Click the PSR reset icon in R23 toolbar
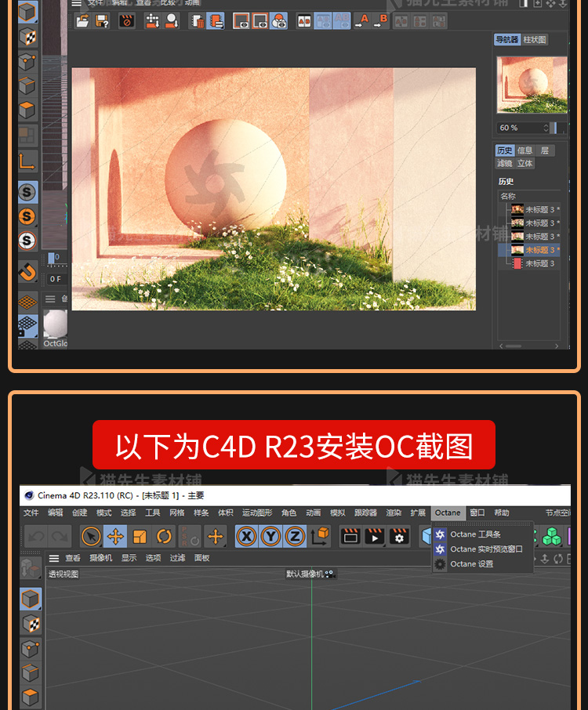The image size is (588, 710). point(190,537)
